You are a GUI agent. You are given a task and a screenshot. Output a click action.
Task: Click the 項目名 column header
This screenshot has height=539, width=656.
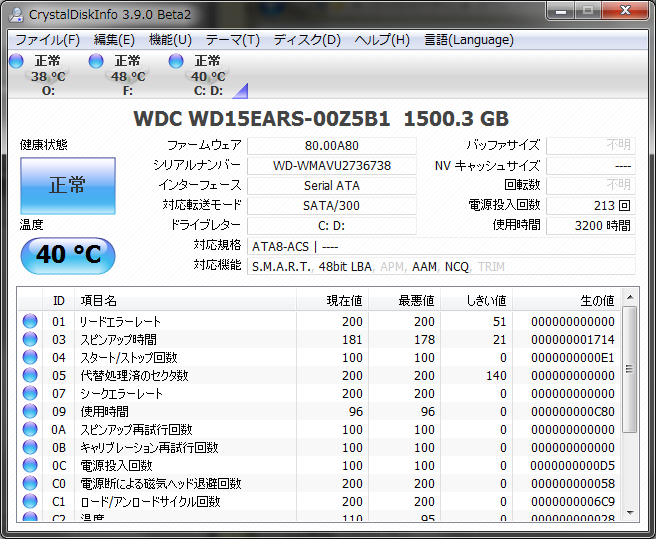tap(185, 300)
